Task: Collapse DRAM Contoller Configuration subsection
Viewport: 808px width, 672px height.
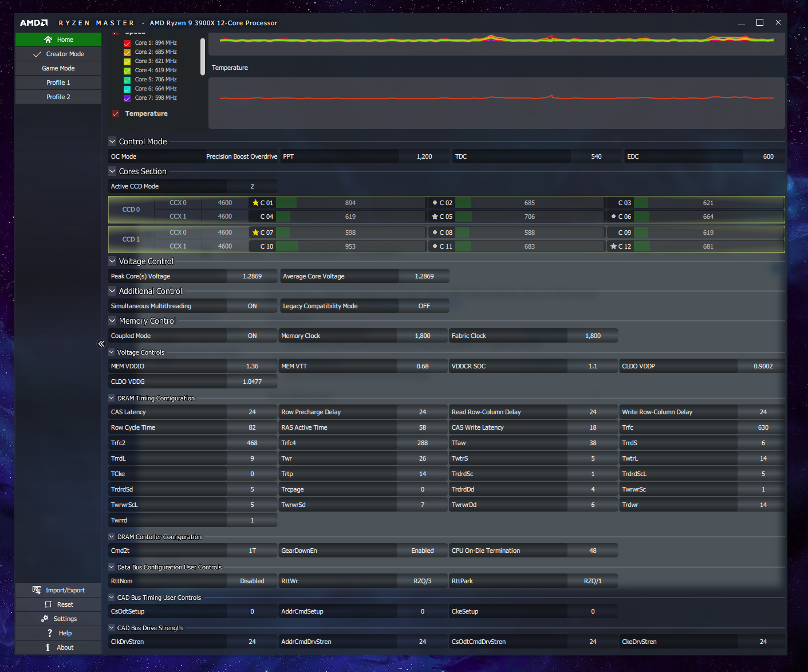Action: tap(112, 537)
